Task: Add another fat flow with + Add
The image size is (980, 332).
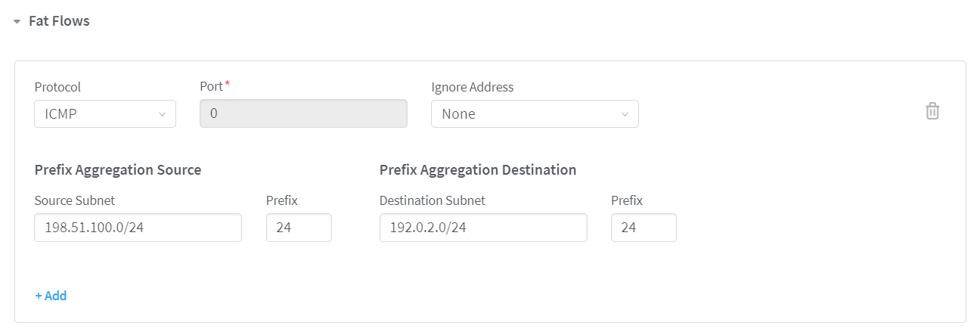Action: click(x=51, y=296)
